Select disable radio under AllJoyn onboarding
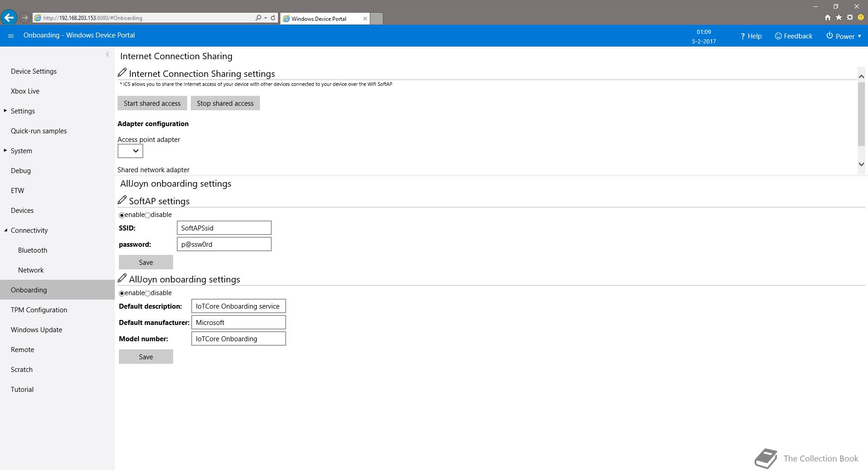Viewport: 868px width, 470px height. tap(148, 293)
